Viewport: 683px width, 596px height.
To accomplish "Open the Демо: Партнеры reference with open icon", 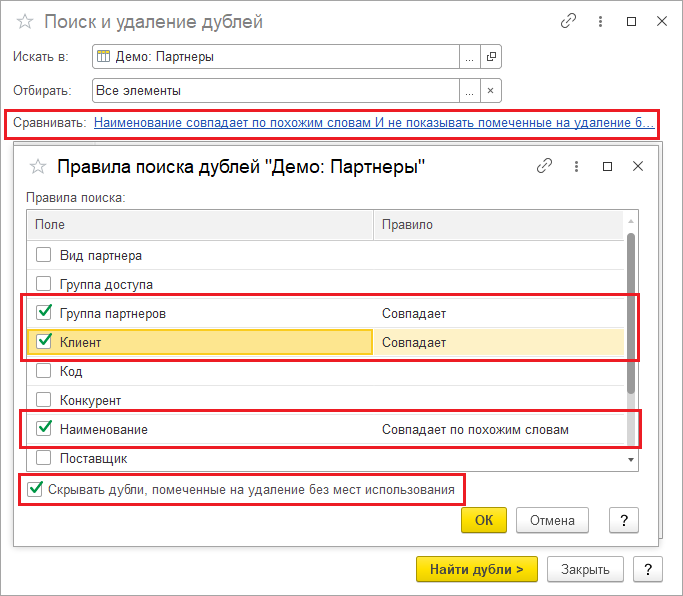I will click(x=491, y=57).
